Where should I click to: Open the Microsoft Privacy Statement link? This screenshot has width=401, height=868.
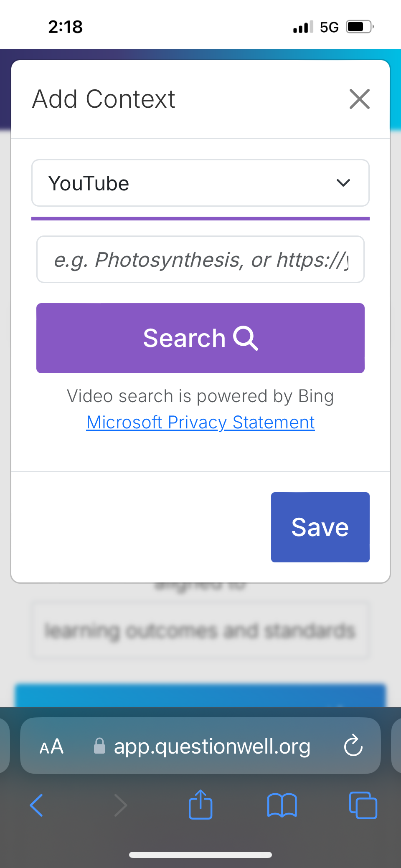tap(200, 422)
